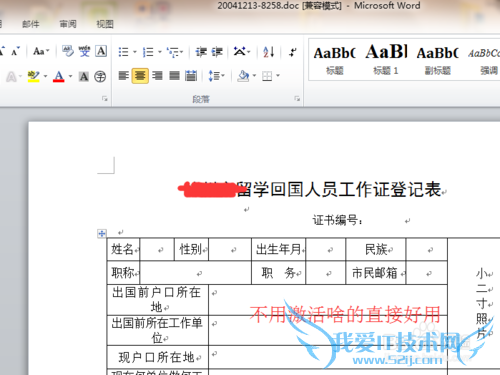Click the Numbering list icon

(148, 52)
